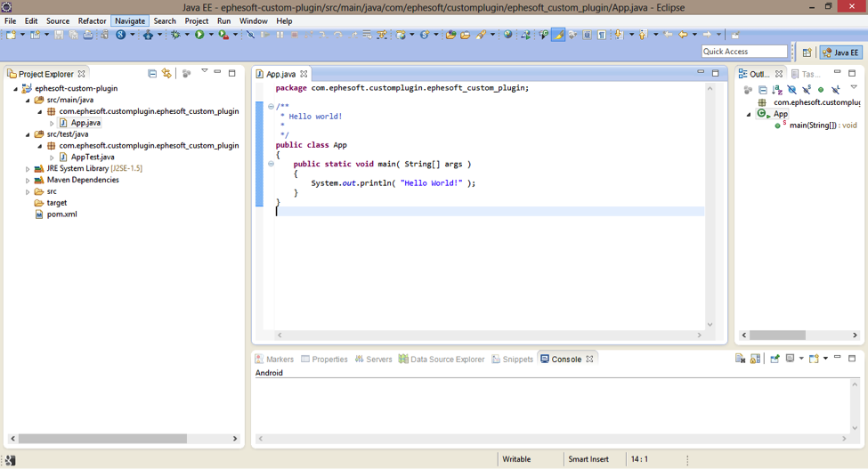Click the Quick Access search field
Image resolution: width=868 pixels, height=469 pixels.
pos(744,52)
